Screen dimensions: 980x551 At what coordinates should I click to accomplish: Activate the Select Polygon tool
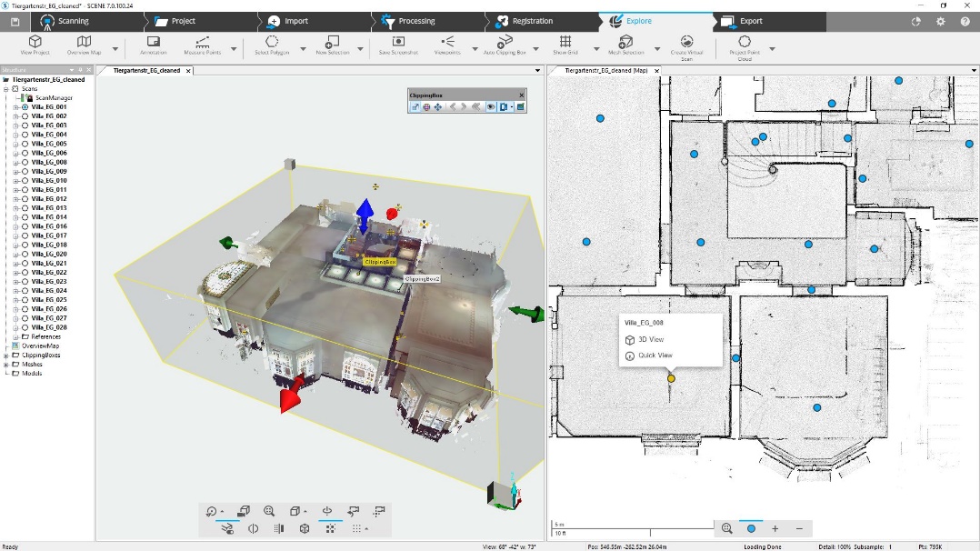click(272, 45)
